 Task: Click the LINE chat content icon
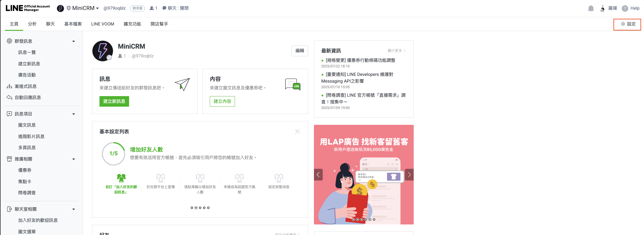[x=293, y=84]
